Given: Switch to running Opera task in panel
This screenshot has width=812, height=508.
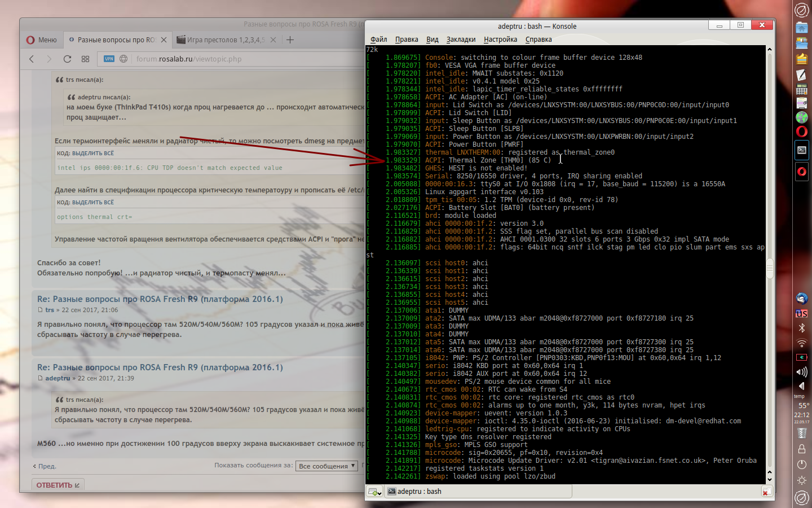Looking at the screenshot, I should (802, 172).
